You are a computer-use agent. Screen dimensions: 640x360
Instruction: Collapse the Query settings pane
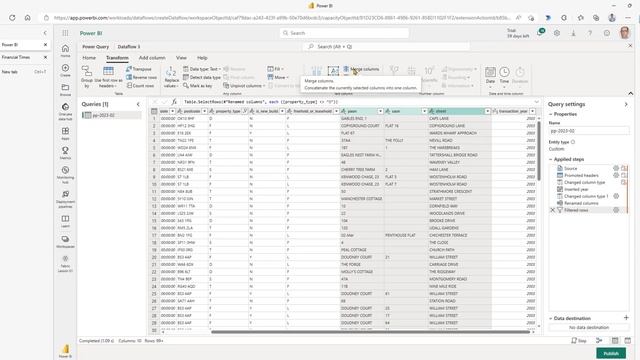coord(626,104)
